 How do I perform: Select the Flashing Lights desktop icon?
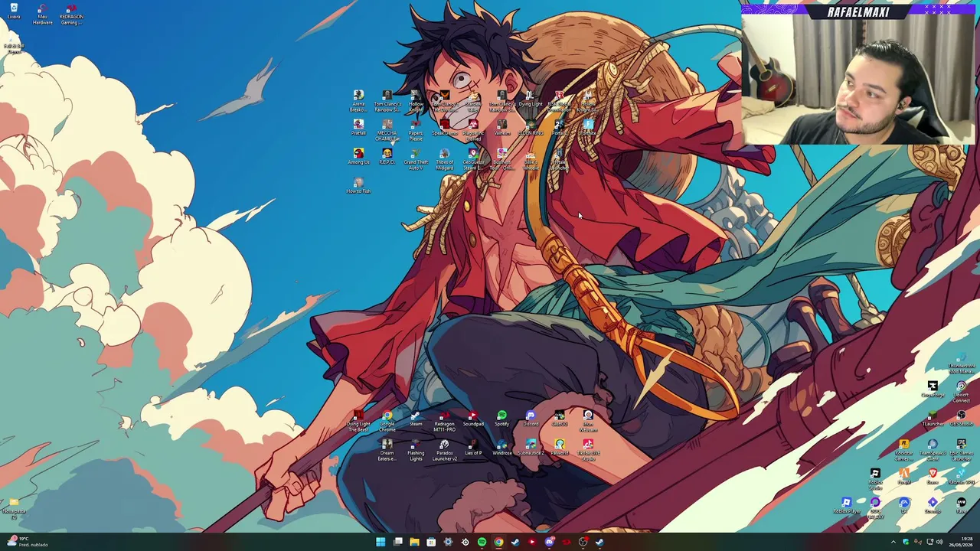coord(416,450)
